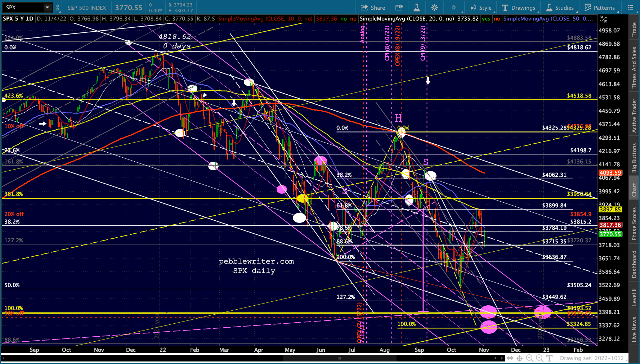Click the yellow 3897.85 price axis bubble
The height and width of the screenshot is (364, 640).
coord(610,210)
